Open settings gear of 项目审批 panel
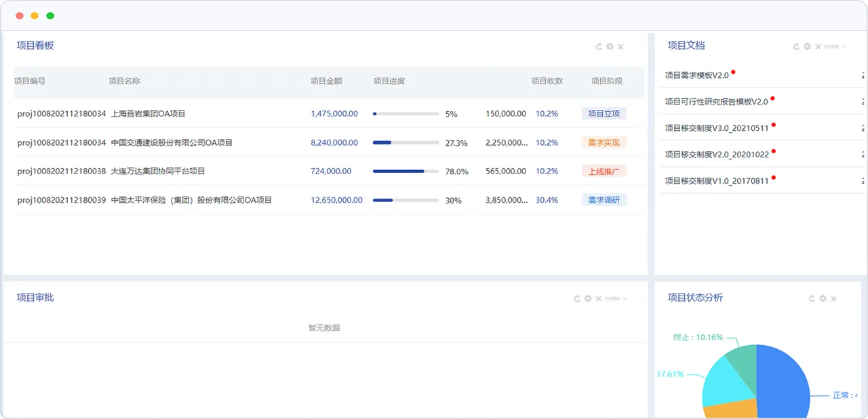868x419 pixels. [588, 298]
